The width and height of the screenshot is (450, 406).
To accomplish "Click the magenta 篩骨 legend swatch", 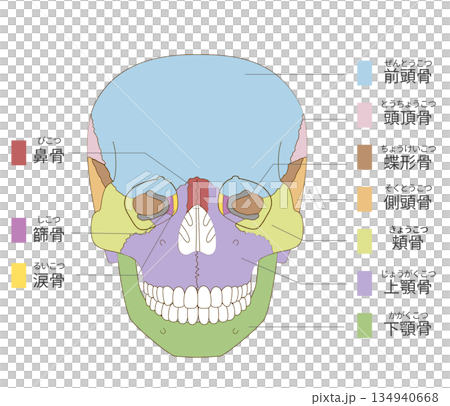I will [x=19, y=230].
